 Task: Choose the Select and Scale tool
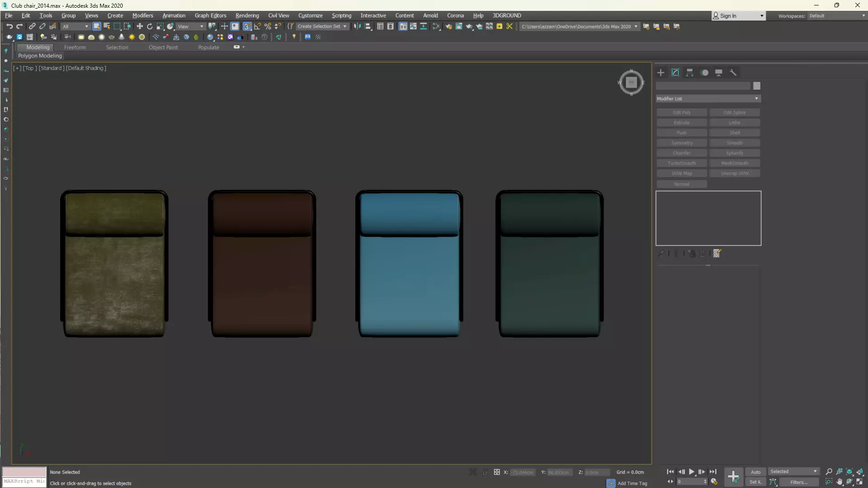pyautogui.click(x=160, y=26)
